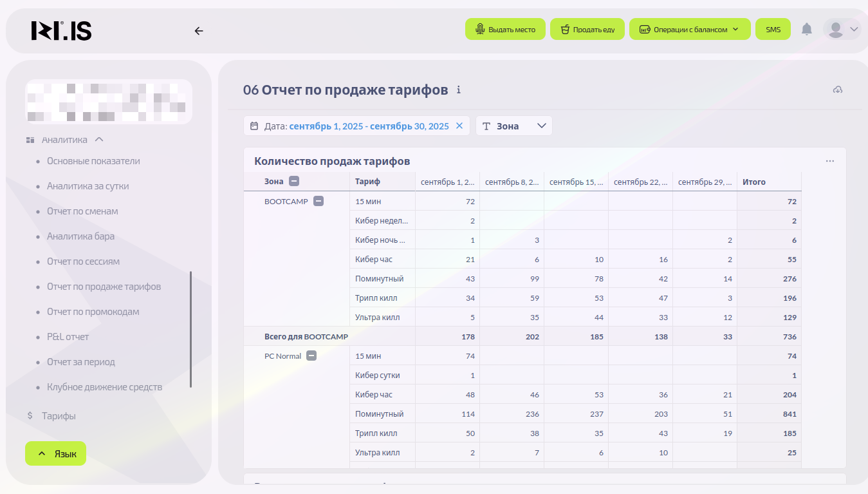Open the P&L отчет menu item
The image size is (868, 494).
(68, 337)
